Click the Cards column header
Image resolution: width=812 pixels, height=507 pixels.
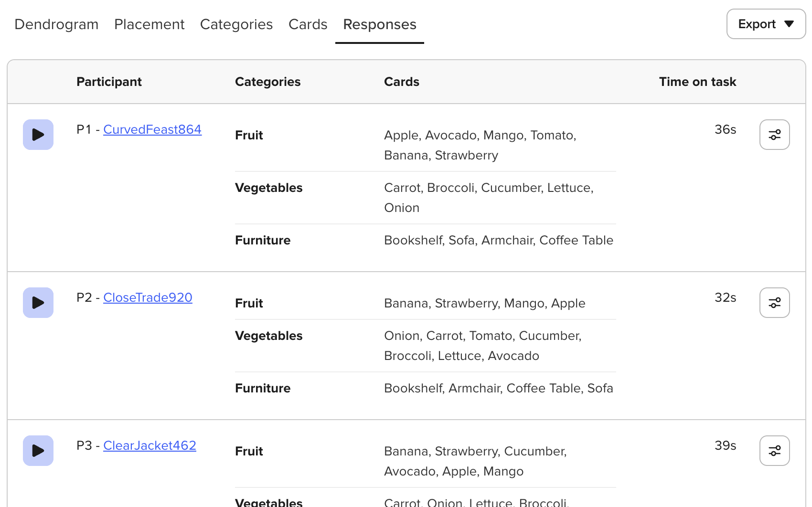402,82
